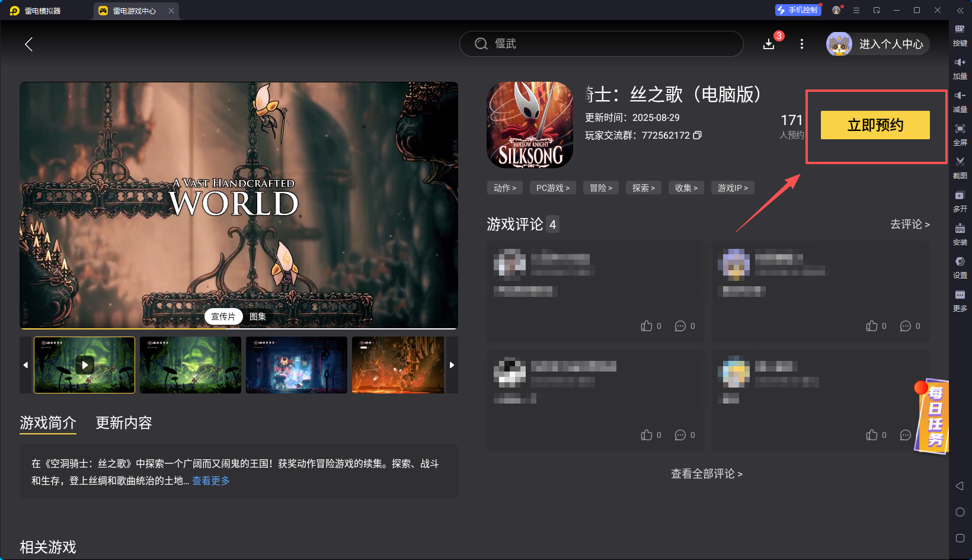View all reviews via 查看全部评论

706,473
